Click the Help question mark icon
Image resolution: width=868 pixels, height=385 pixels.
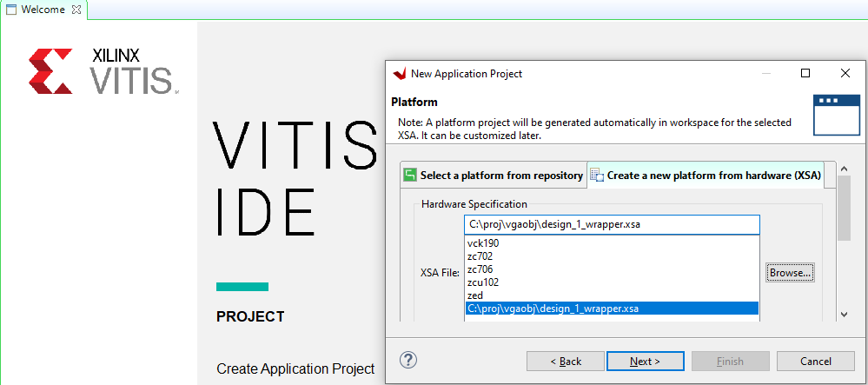(x=408, y=361)
